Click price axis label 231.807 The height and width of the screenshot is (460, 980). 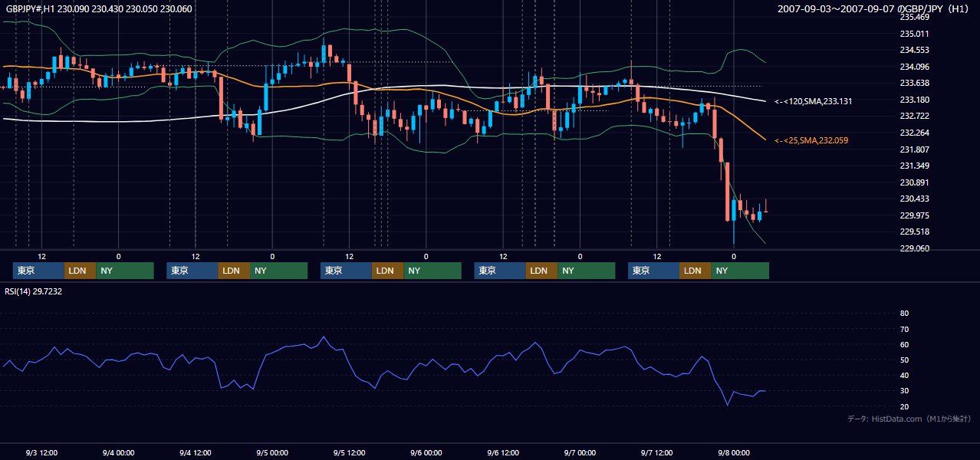(x=914, y=149)
